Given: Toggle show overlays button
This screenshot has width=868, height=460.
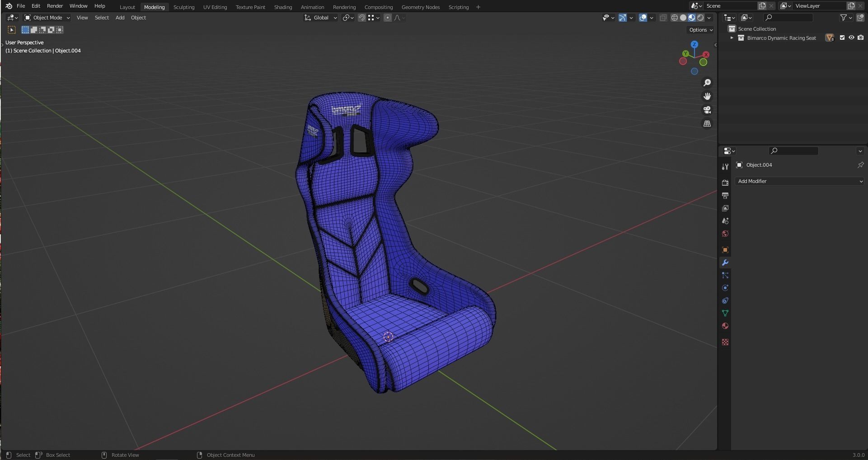Looking at the screenshot, I should point(643,18).
